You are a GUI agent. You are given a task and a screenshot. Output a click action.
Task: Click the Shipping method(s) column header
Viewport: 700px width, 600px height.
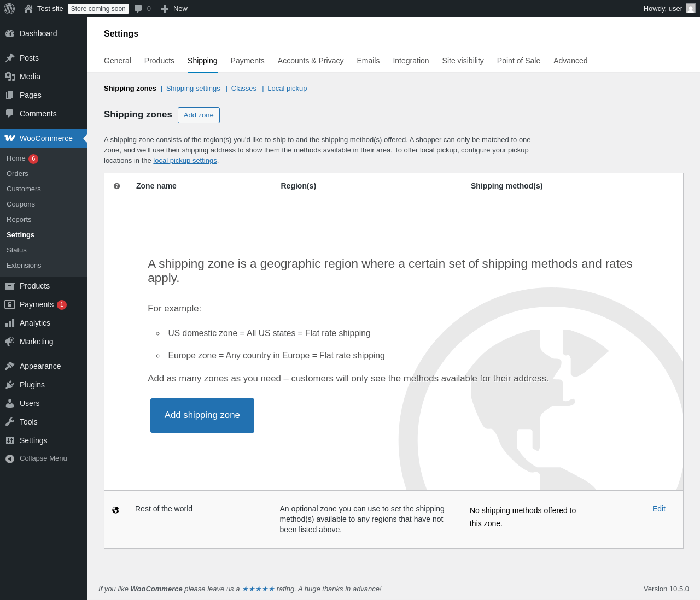pos(507,186)
